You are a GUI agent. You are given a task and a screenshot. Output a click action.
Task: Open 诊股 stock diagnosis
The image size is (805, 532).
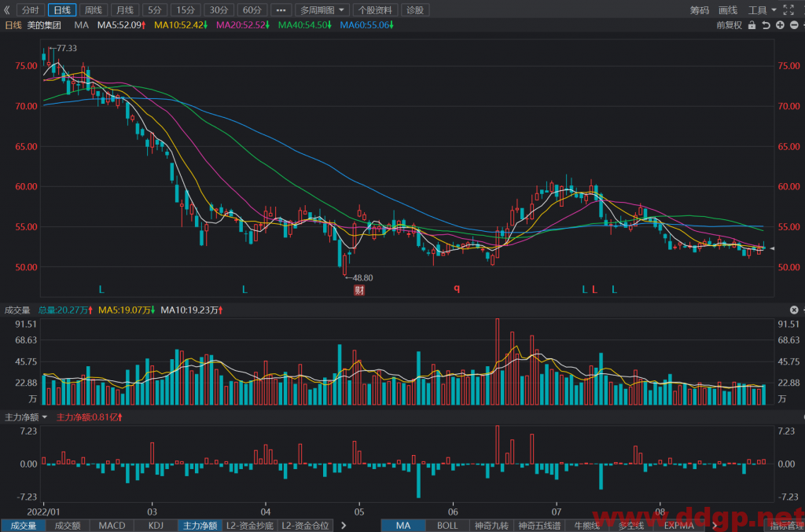coord(415,9)
